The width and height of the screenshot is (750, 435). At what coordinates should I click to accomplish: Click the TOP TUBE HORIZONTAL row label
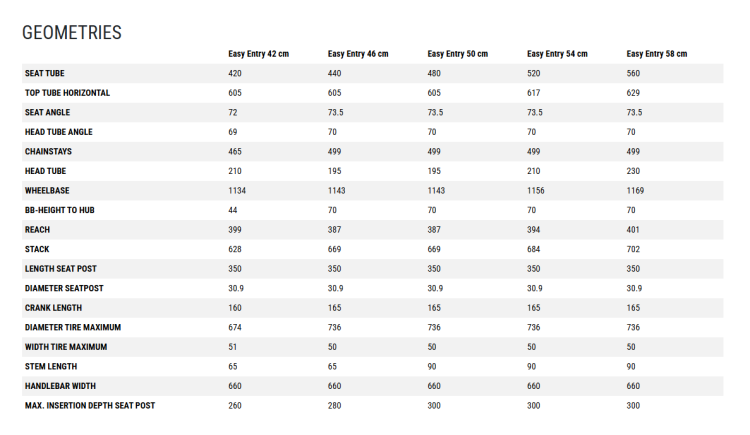coord(67,93)
